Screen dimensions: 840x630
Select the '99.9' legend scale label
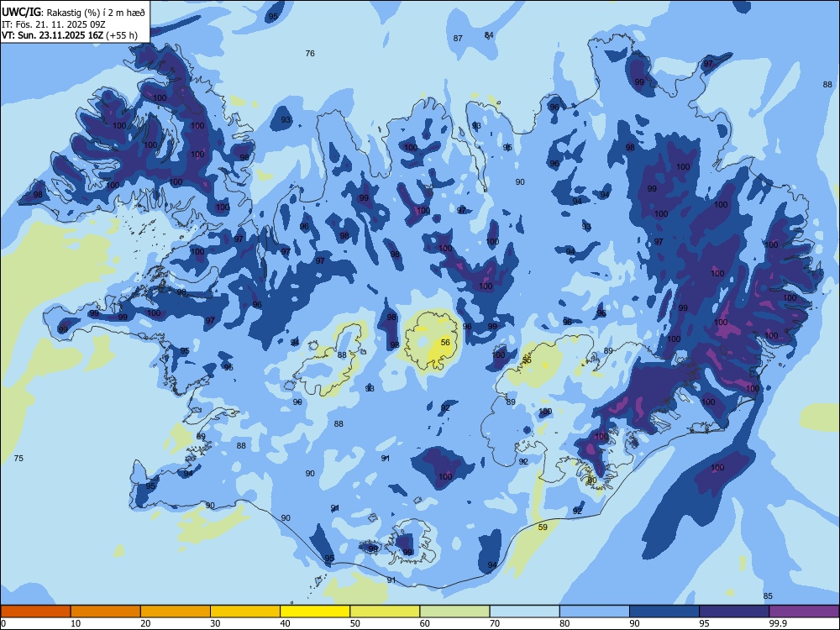coord(778,623)
